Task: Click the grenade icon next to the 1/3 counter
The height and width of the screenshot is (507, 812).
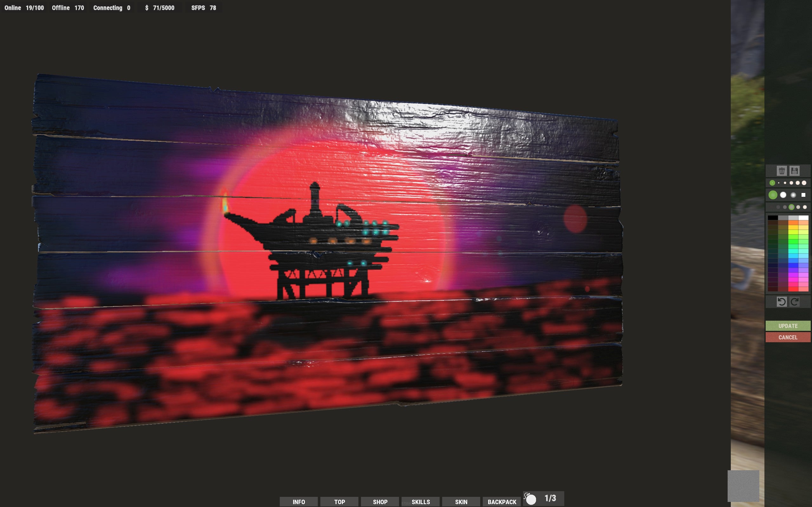Action: click(x=532, y=499)
